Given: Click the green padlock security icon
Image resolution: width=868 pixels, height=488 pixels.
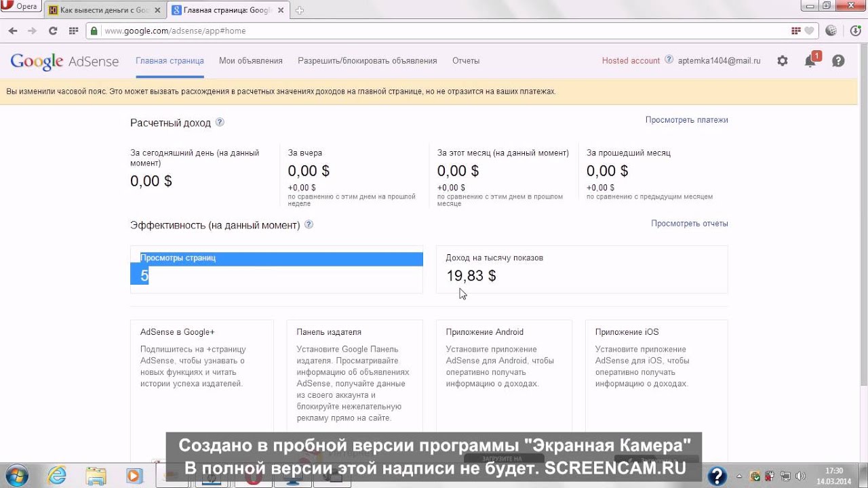Looking at the screenshot, I should 94,30.
